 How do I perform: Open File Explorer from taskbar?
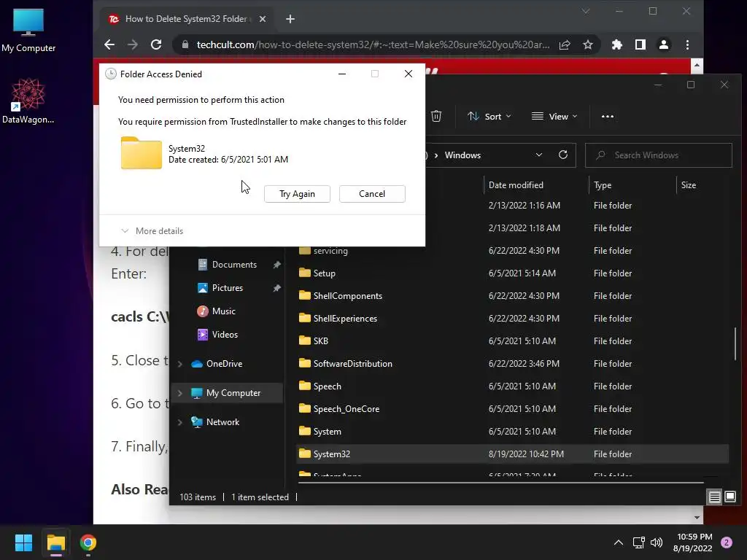coord(55,542)
